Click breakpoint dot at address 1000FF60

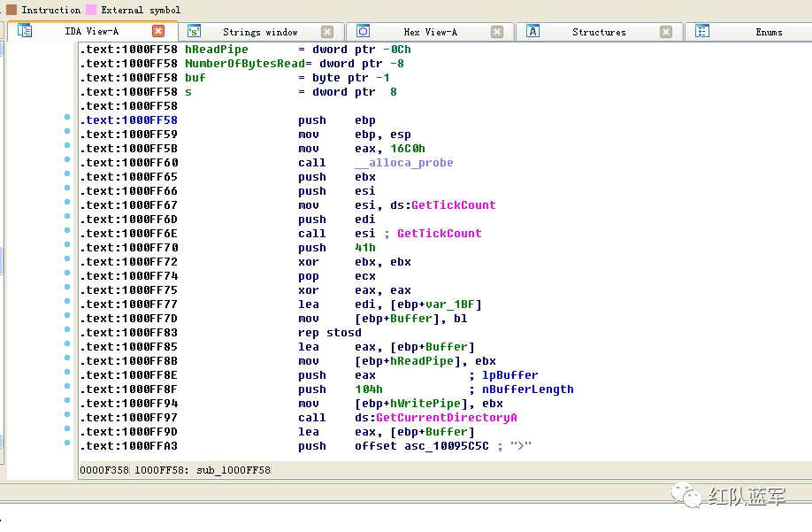[x=67, y=159]
